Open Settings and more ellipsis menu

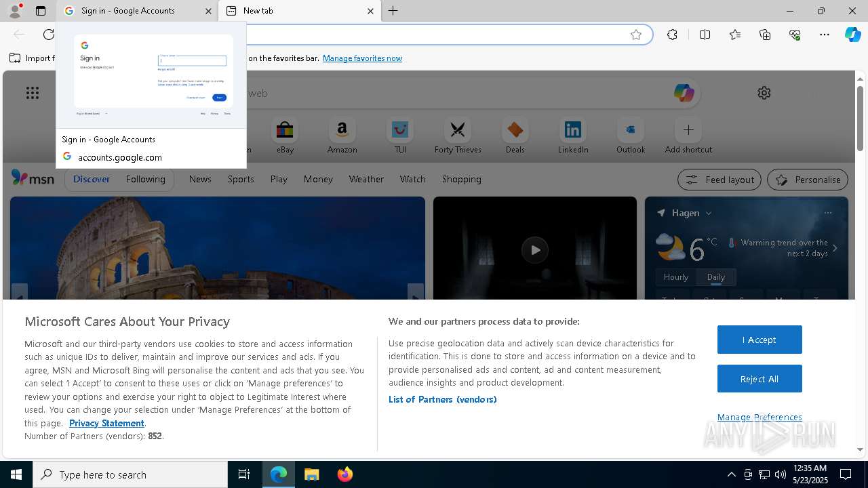[825, 35]
